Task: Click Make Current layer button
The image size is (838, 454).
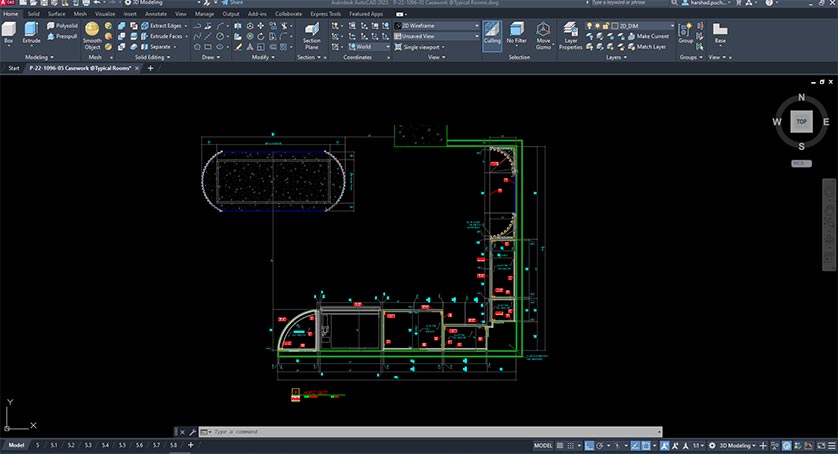Action: (645, 36)
